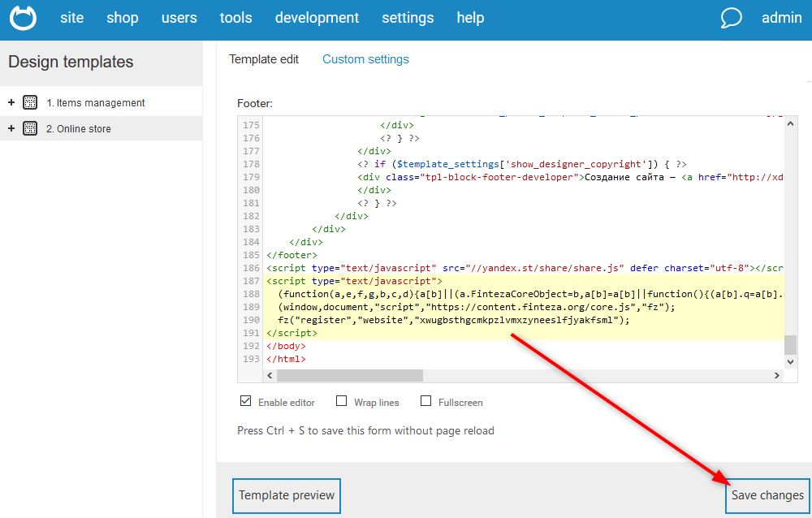The height and width of the screenshot is (518, 812).
Task: Open the help menu
Action: click(x=470, y=18)
